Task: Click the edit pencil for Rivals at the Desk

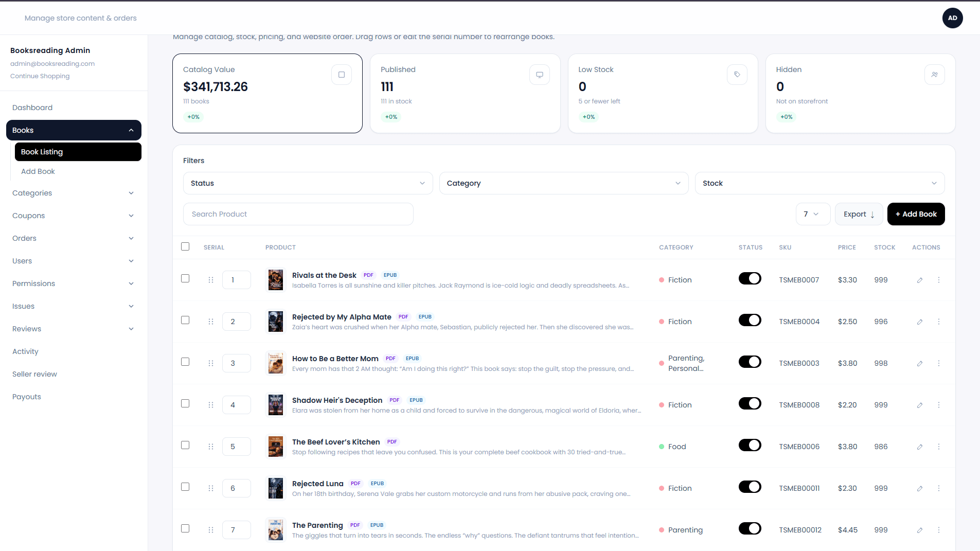Action: [919, 280]
